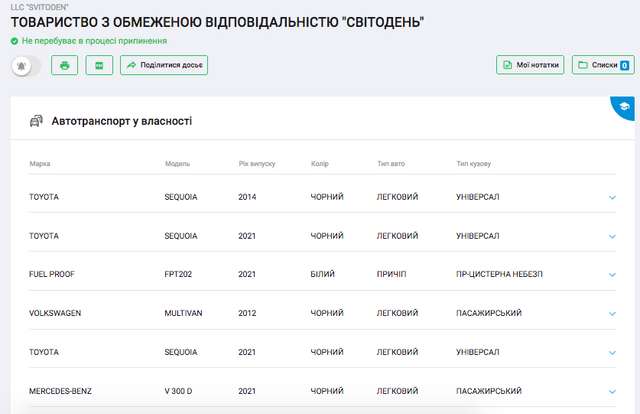Click the Списки counter badge
640x414 pixels.
624,66
